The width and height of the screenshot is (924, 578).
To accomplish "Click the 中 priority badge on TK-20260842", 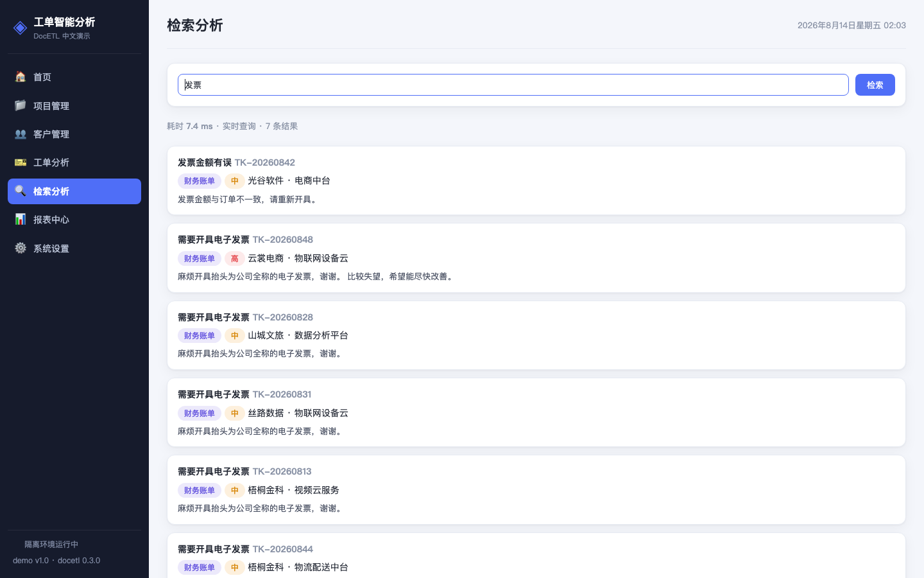I will pos(234,181).
